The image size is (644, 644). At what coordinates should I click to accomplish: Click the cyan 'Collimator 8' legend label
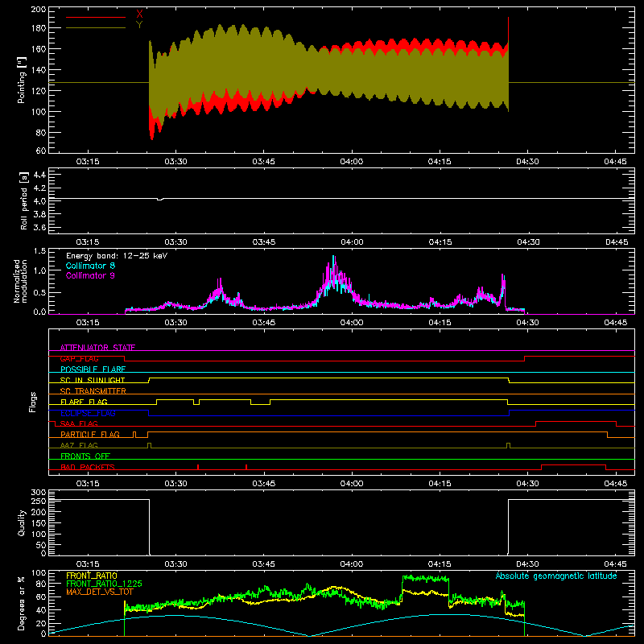(x=90, y=266)
